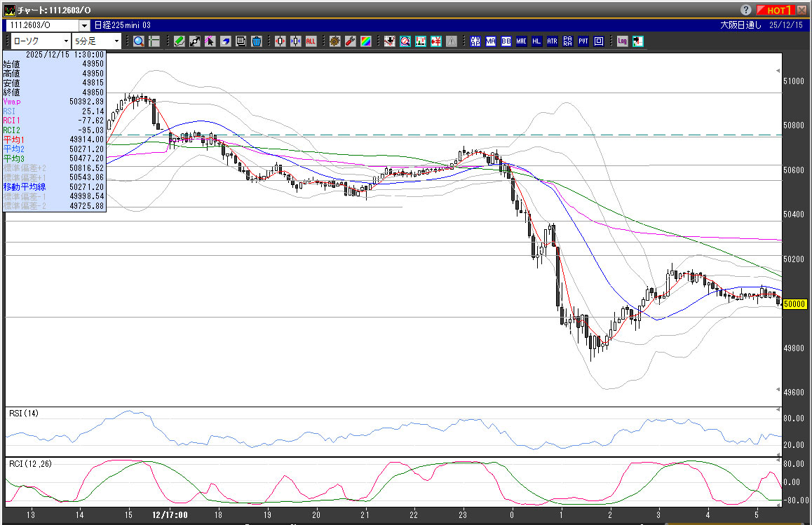Click the help question mark icon
The width and height of the screenshot is (812, 525).
point(745,10)
